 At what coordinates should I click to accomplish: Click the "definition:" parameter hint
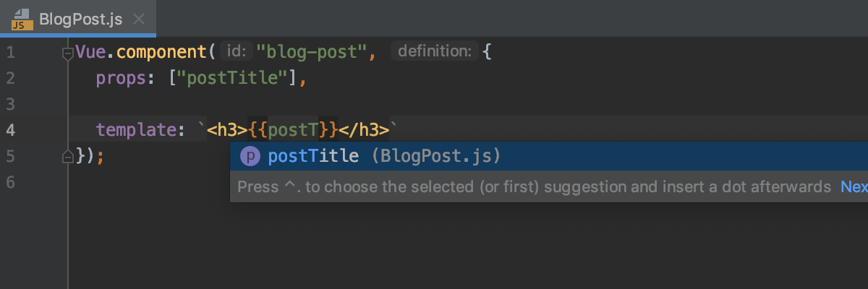pos(434,52)
